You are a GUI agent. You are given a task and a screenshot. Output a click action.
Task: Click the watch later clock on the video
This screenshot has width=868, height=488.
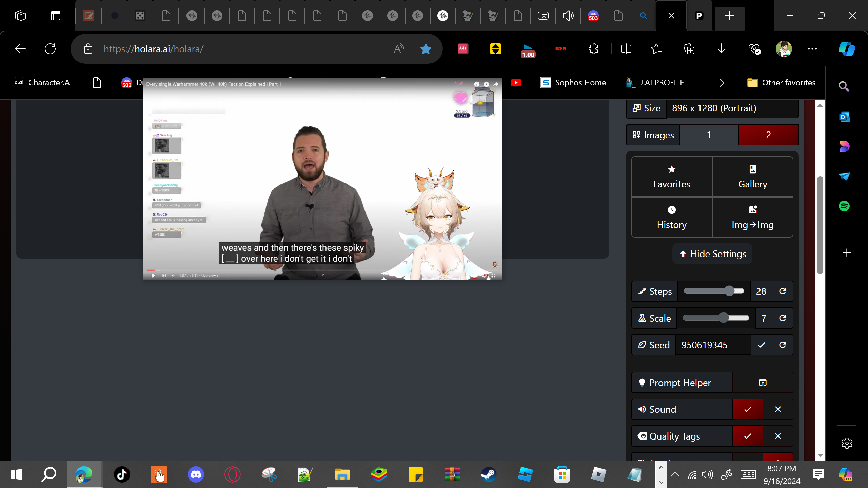click(x=486, y=84)
